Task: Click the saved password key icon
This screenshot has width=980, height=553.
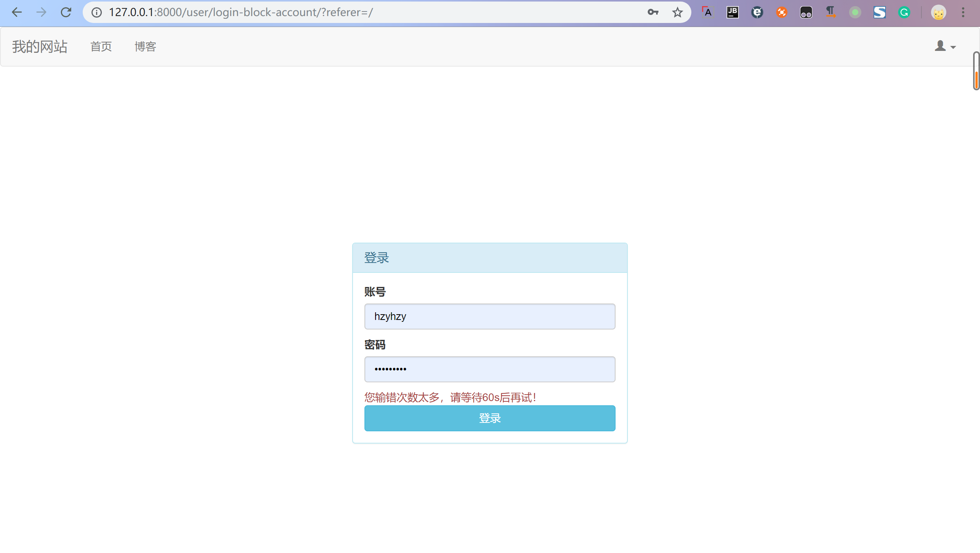Action: [653, 12]
